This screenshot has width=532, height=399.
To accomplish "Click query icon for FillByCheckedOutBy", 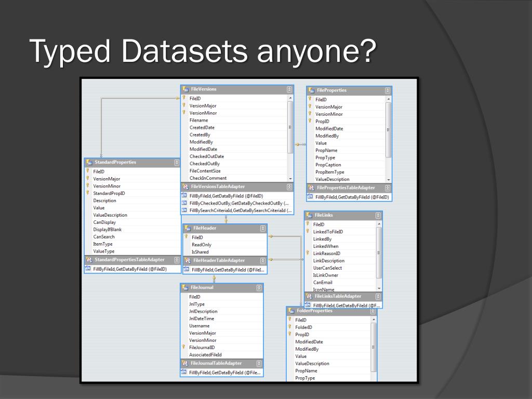I will pyautogui.click(x=184, y=203).
